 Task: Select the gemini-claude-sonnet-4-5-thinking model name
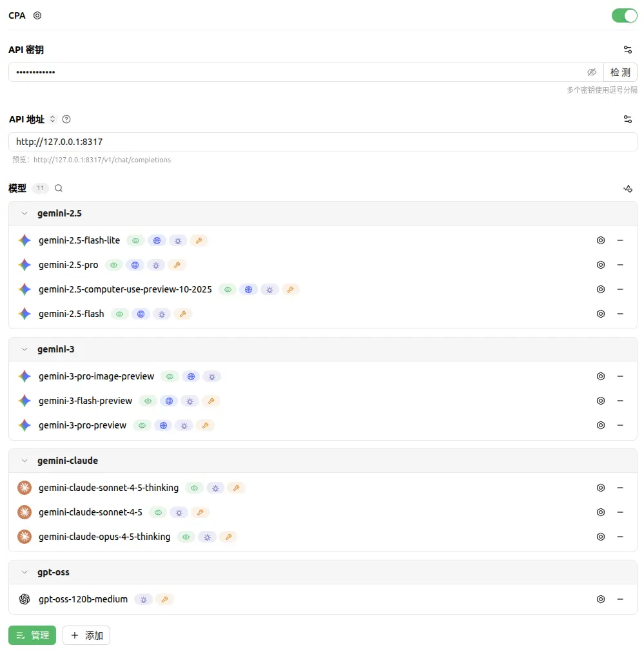click(108, 488)
